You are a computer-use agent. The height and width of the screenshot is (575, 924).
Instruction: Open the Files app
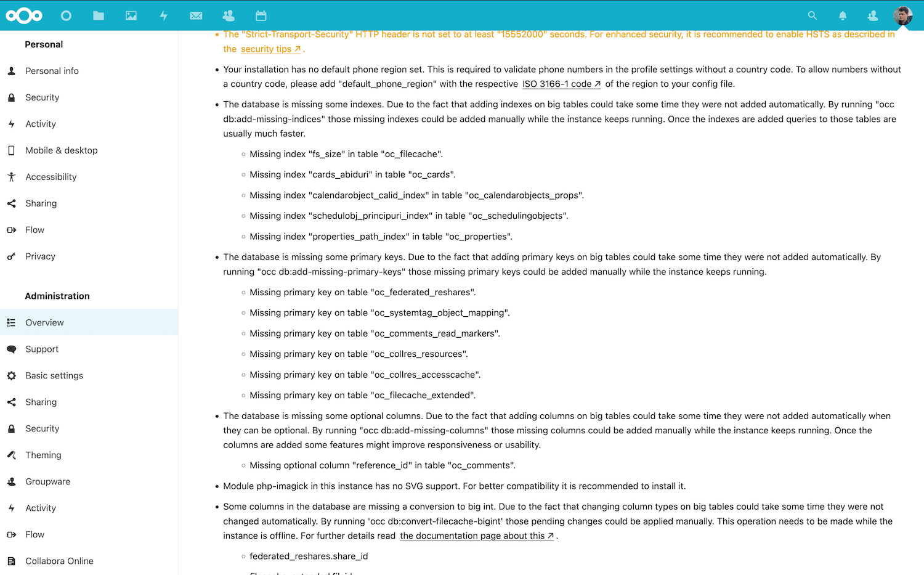pyautogui.click(x=98, y=15)
